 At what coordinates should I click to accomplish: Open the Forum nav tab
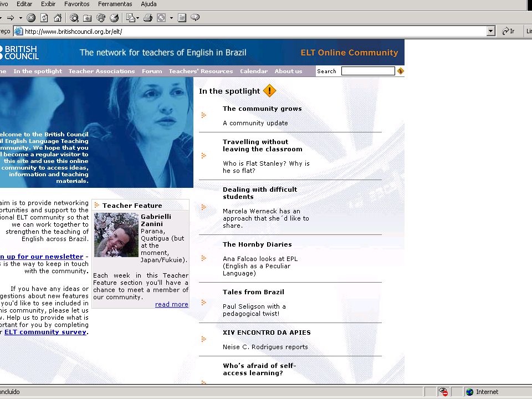[x=152, y=71]
